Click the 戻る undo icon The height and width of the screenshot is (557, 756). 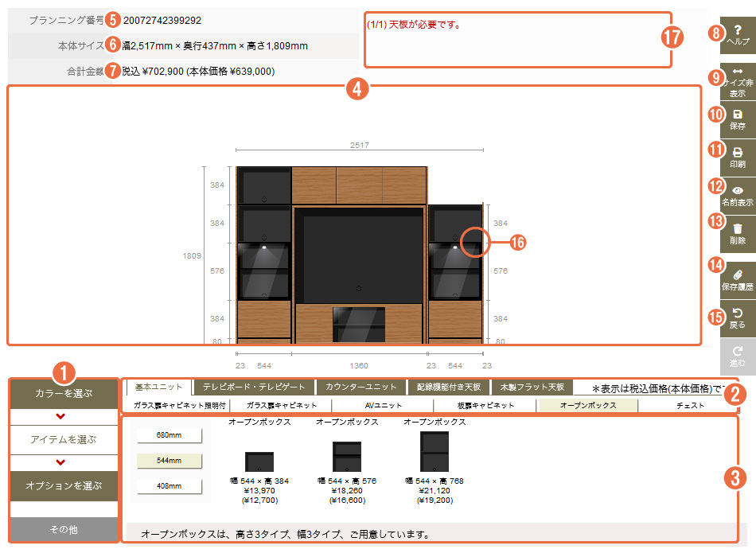(x=738, y=318)
